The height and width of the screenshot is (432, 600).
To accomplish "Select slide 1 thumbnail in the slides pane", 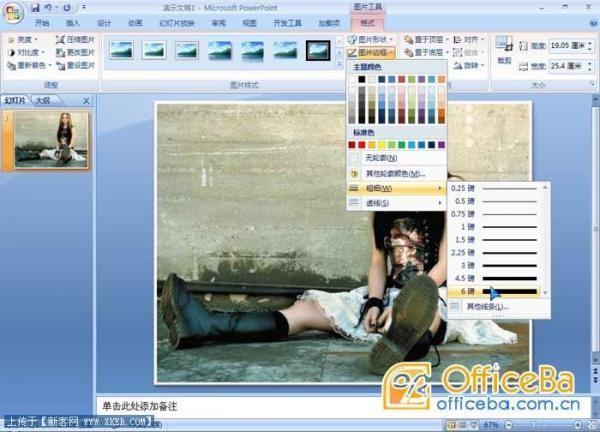I will point(51,137).
